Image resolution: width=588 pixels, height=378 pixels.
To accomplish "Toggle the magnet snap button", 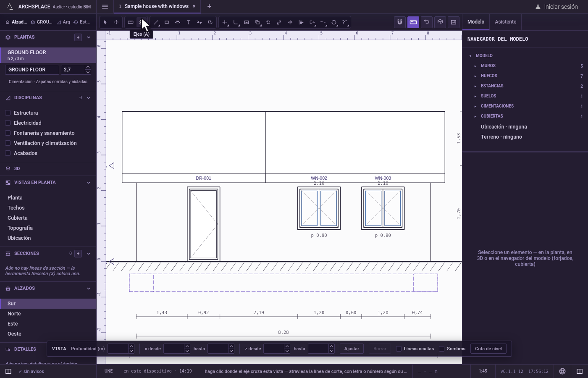I will pos(400,22).
